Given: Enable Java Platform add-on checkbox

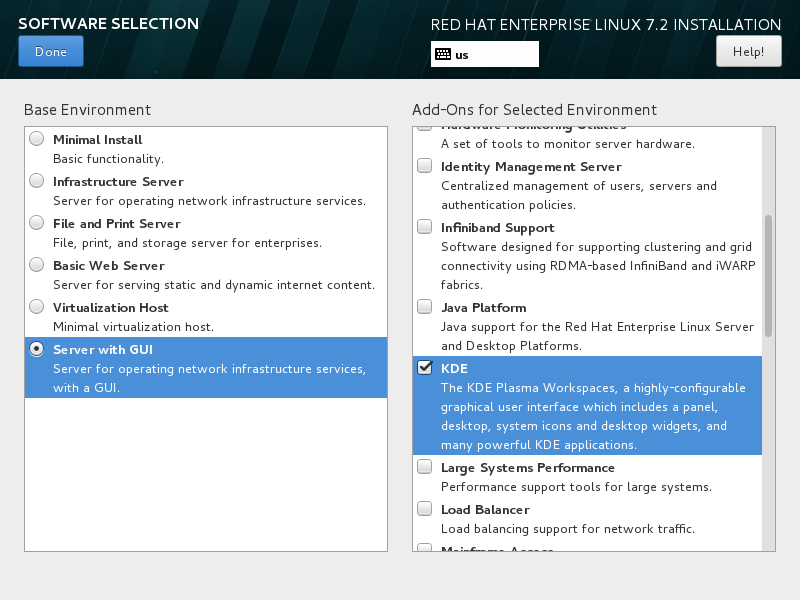Looking at the screenshot, I should click(x=425, y=307).
